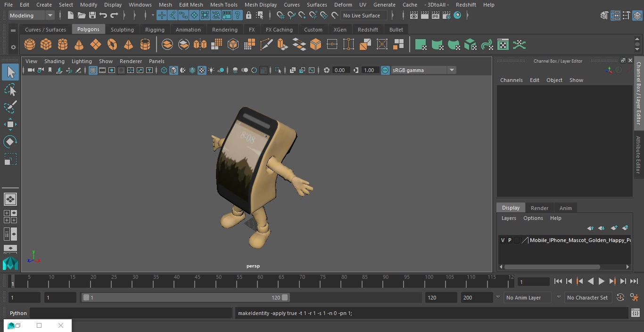The image size is (644, 332).
Task: Switch to the Rigging shelf tab
Action: point(155,30)
